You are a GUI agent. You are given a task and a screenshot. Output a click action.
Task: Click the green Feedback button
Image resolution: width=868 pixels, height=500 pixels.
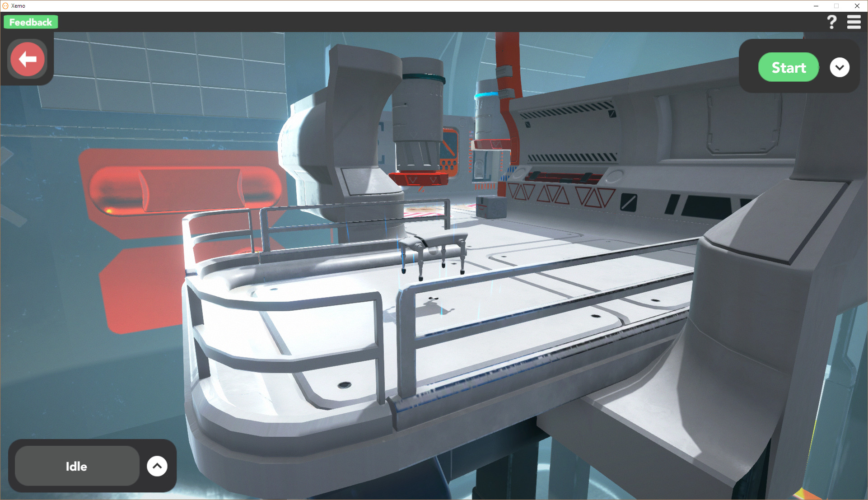click(30, 22)
